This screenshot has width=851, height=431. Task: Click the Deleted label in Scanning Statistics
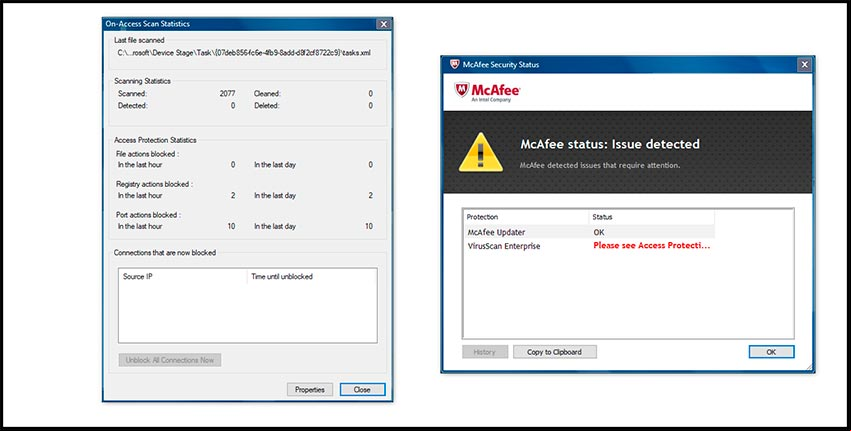pyautogui.click(x=266, y=106)
